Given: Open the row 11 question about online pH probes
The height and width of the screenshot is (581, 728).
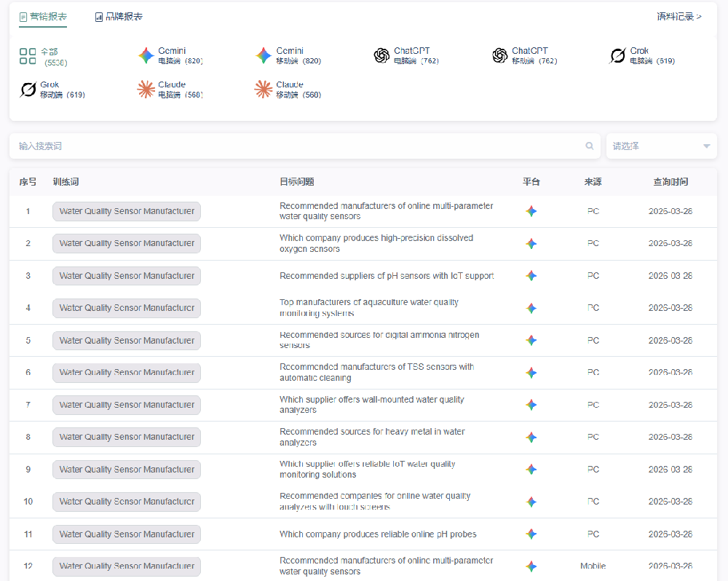Looking at the screenshot, I should click(378, 534).
